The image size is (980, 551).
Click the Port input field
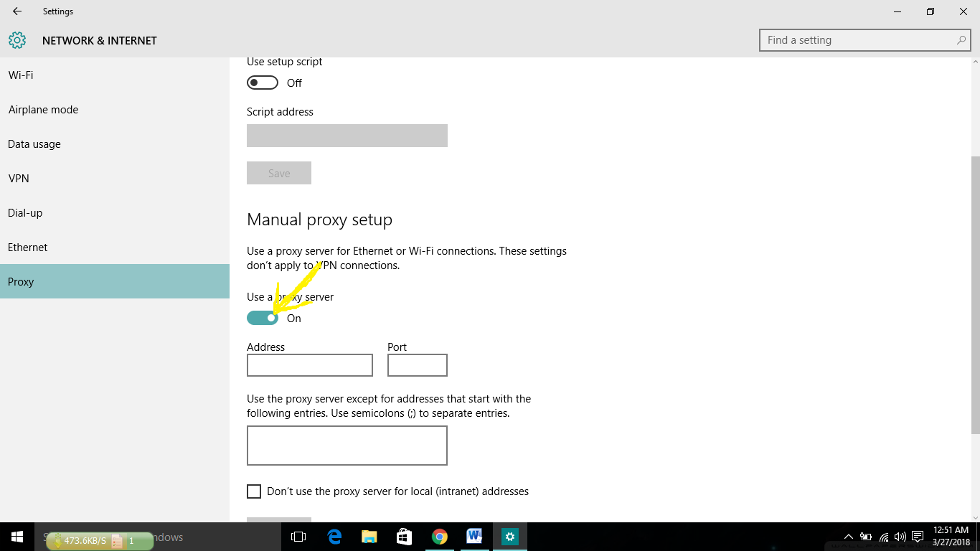click(418, 365)
